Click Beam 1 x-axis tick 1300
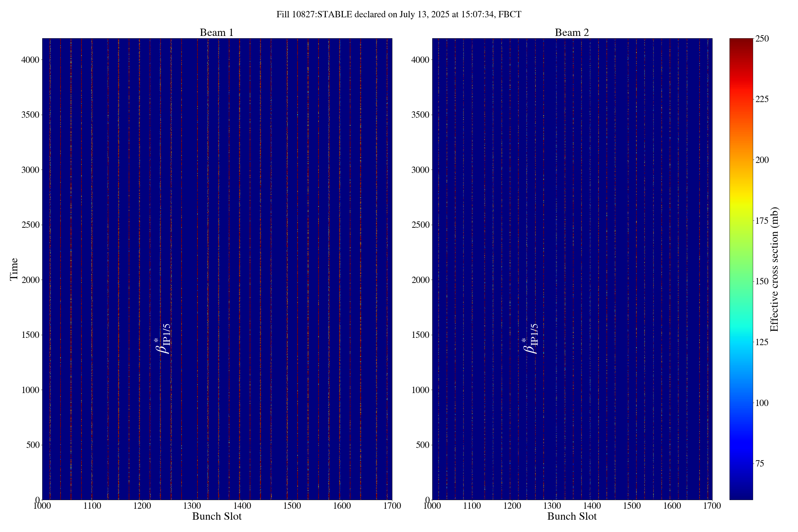 pyautogui.click(x=192, y=506)
